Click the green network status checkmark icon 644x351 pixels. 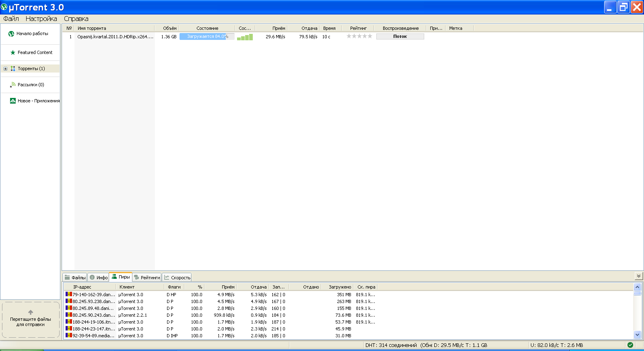630,345
